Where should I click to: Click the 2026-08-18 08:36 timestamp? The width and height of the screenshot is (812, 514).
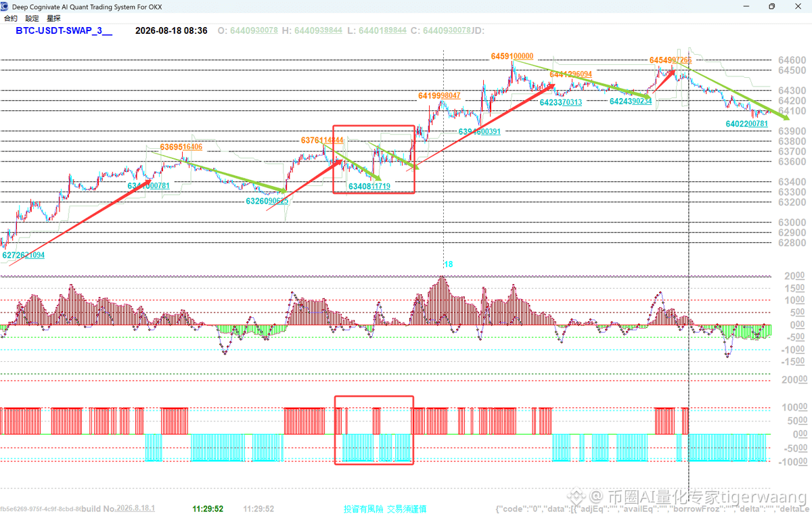point(171,30)
